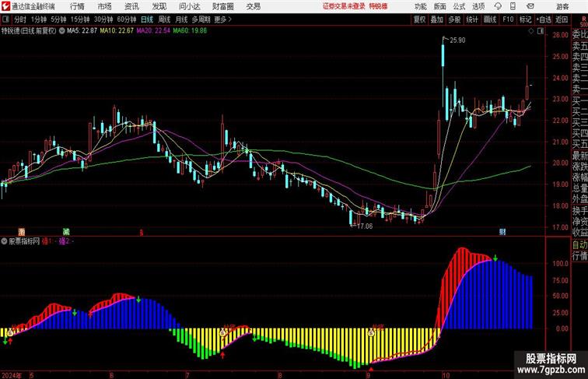Viewport: 588px width, 379px height.
Task: Click the 25.90 high price label
Action: [x=457, y=40]
